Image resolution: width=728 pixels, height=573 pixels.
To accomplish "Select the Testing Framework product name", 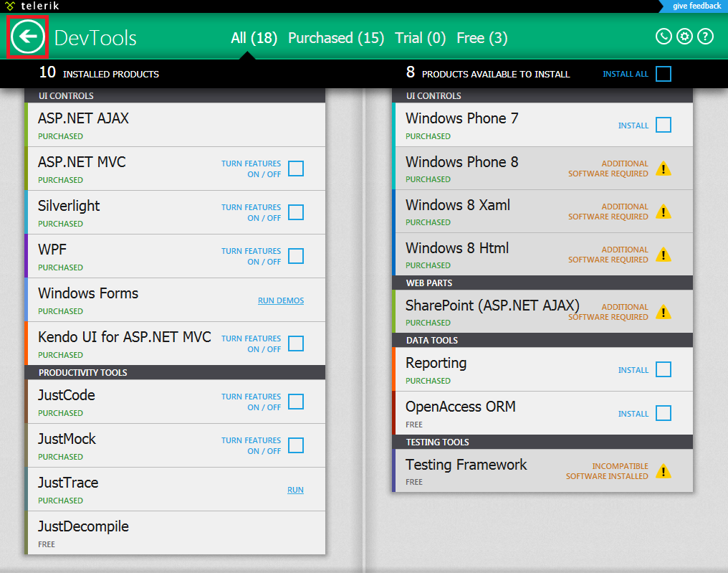I will 466,464.
